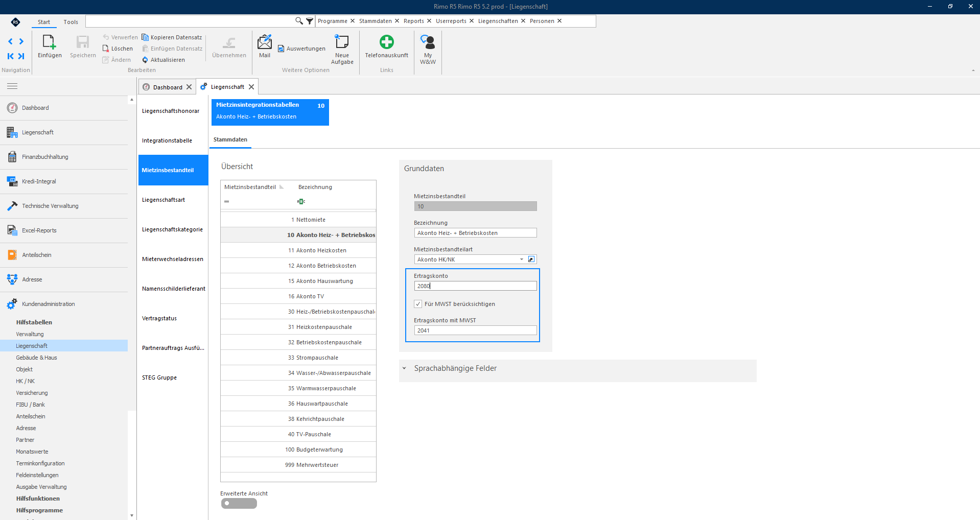Jump to last record arrow

tap(21, 56)
